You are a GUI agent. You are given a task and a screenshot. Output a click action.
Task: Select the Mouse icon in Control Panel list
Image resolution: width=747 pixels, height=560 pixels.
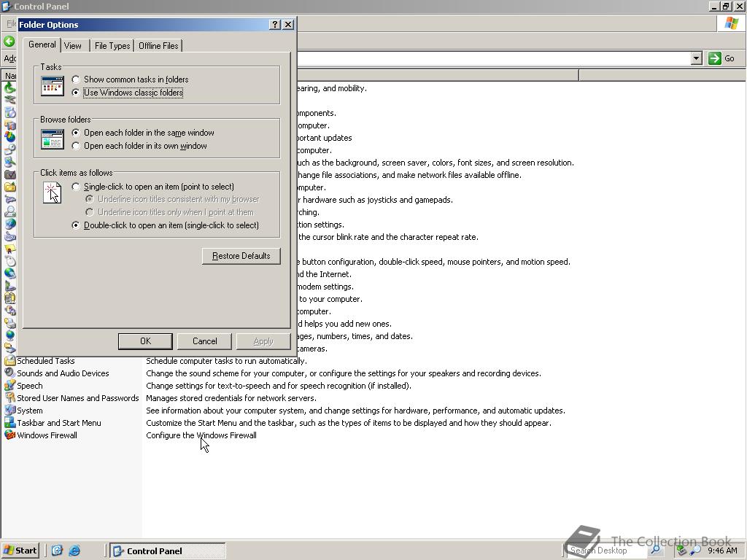point(9,262)
